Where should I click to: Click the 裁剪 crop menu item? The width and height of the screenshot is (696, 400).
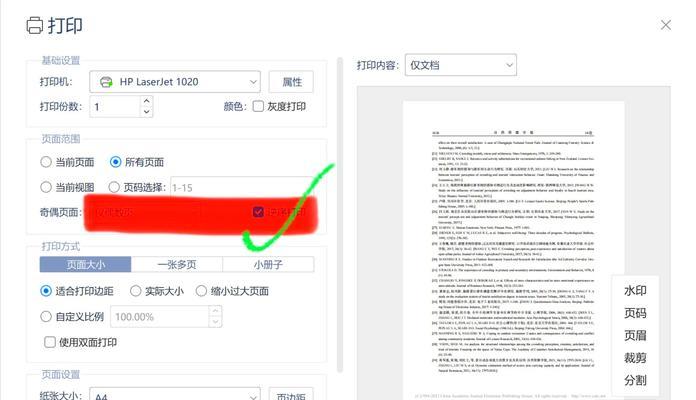coord(635,357)
